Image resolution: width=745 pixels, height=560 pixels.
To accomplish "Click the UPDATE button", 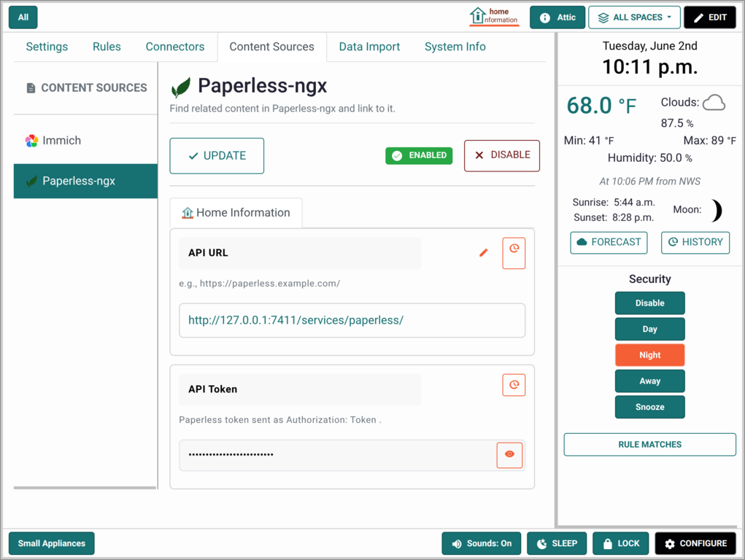I will [x=217, y=156].
